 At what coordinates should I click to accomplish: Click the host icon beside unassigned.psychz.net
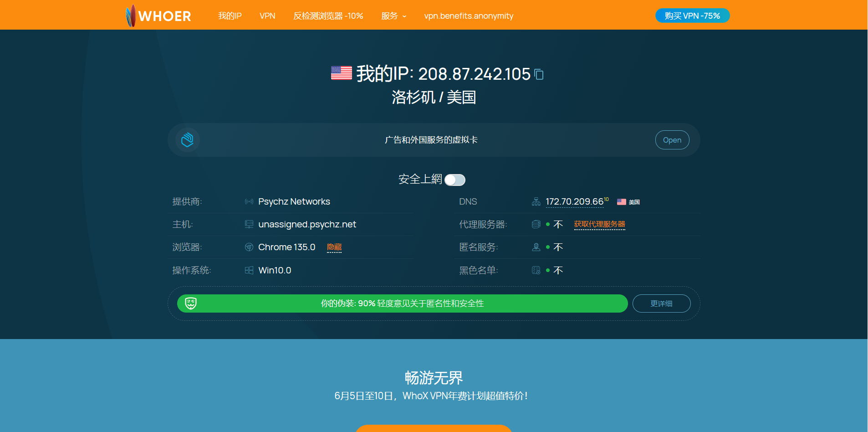pyautogui.click(x=249, y=224)
